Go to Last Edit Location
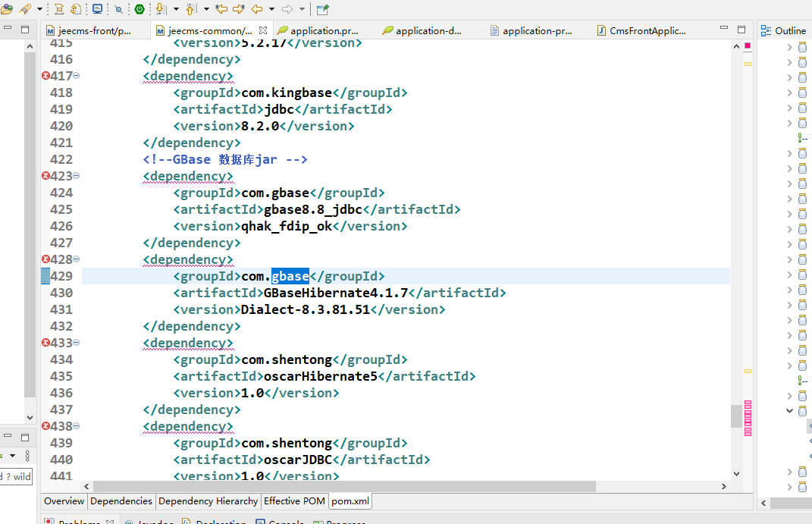The image size is (812, 524). (x=221, y=9)
